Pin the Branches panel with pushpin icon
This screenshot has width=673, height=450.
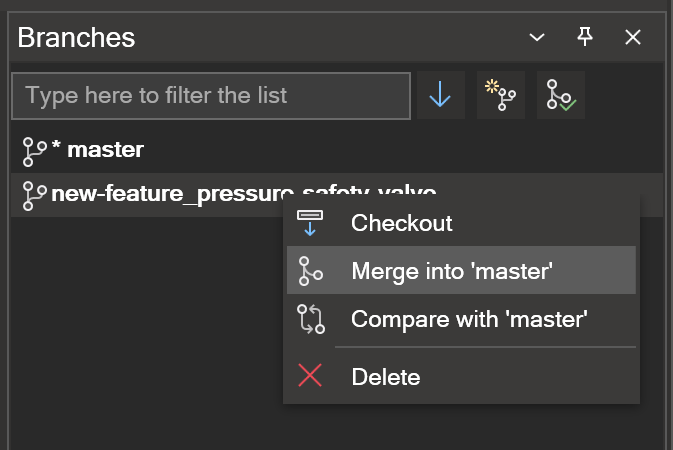585,37
